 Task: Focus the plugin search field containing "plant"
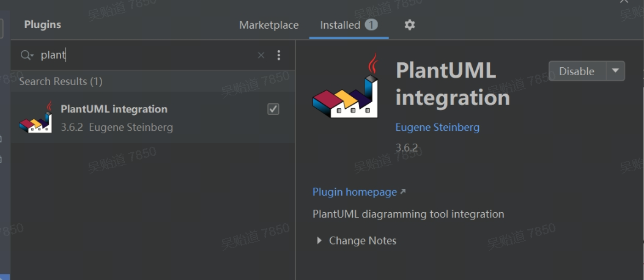pyautogui.click(x=147, y=55)
